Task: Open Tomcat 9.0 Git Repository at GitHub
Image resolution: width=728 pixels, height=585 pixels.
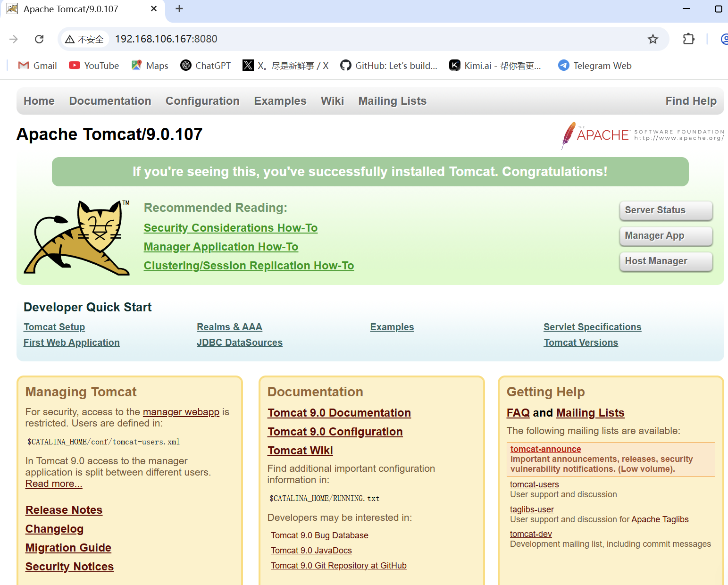Action: pos(338,566)
